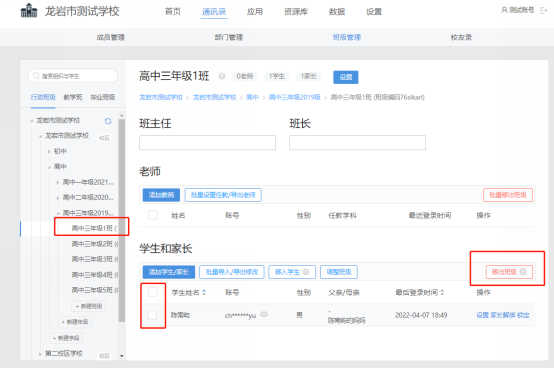The height and width of the screenshot is (368, 554).
Task: Click the 搜索组织与学生 search field
Action: click(x=72, y=76)
